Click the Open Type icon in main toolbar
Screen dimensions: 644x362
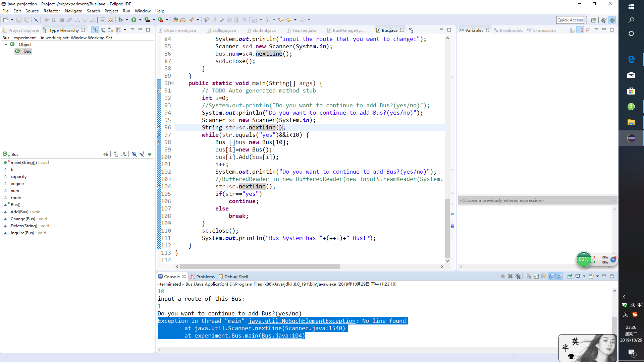pyautogui.click(x=175, y=20)
